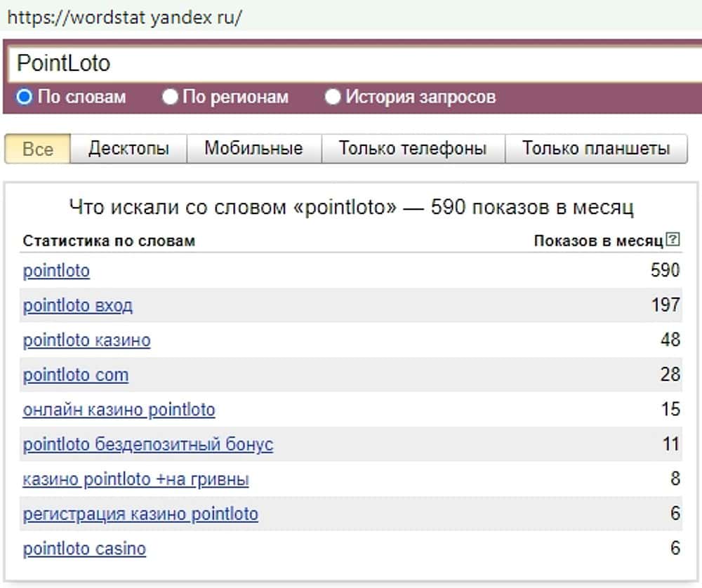Screen dimensions: 702x588
Task: Open "казино pointloto +на гривны" link
Action: [x=135, y=480]
